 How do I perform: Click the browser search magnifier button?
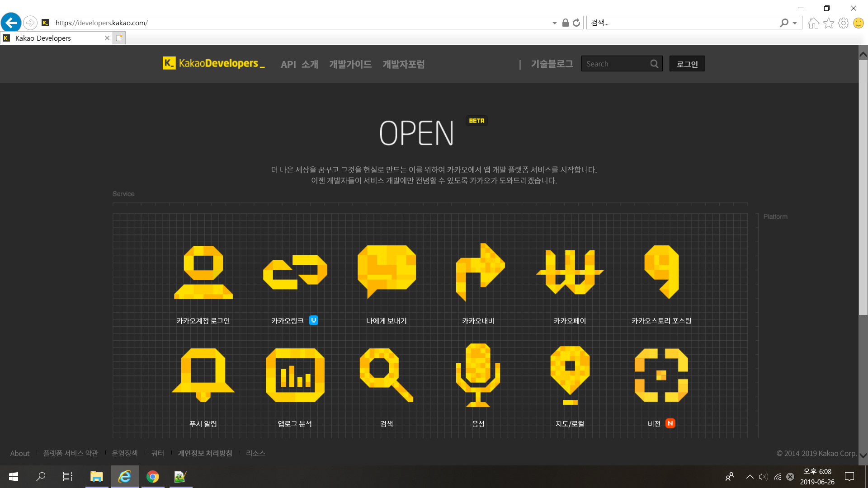tap(784, 23)
